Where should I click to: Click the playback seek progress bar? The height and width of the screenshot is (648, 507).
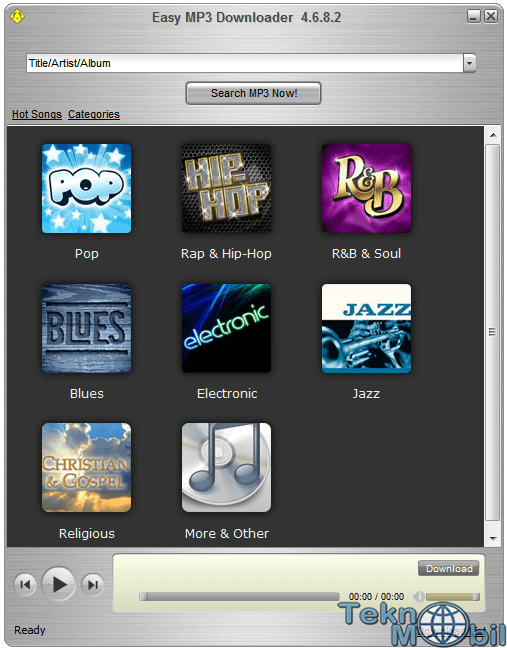(239, 596)
